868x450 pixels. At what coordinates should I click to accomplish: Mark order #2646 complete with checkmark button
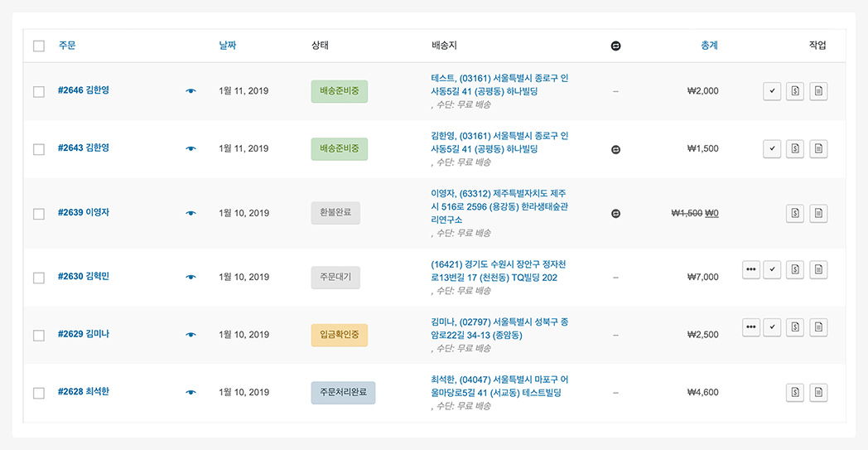pos(772,91)
